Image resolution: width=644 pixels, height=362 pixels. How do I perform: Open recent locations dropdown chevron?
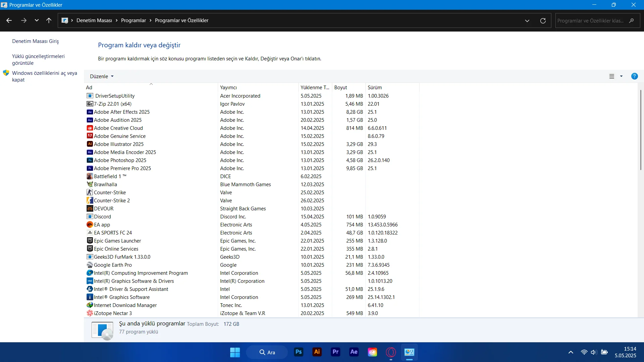pyautogui.click(x=37, y=20)
